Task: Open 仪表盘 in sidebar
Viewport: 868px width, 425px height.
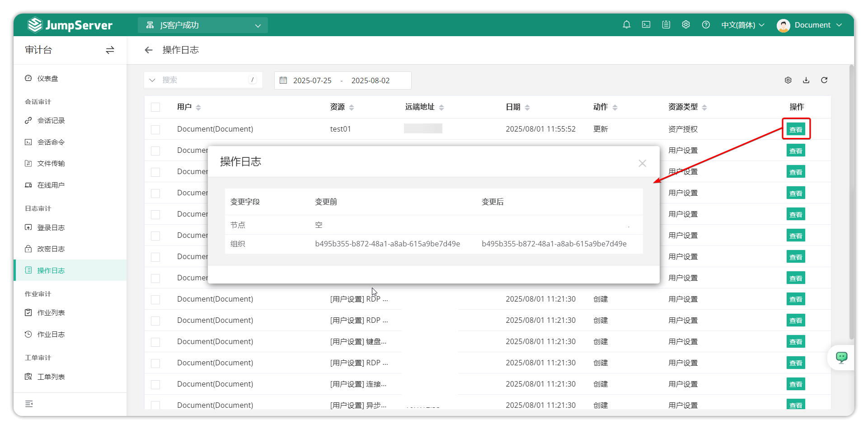Action: point(70,78)
